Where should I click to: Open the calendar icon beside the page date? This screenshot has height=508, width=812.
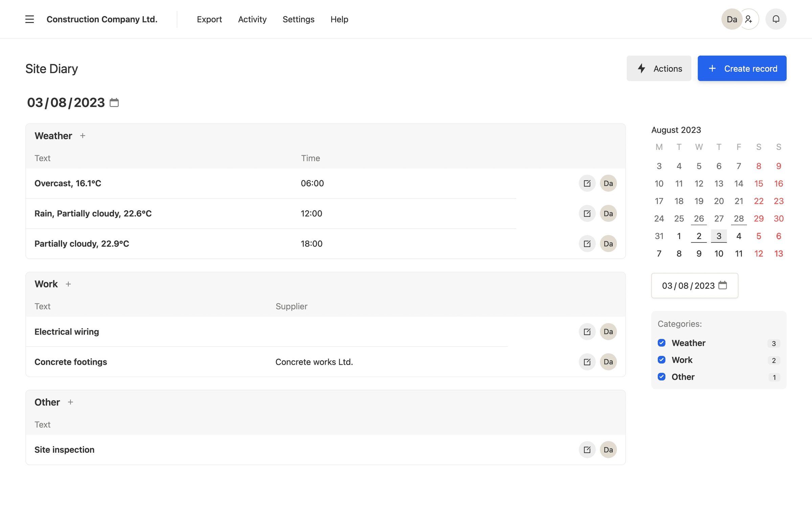tap(114, 102)
